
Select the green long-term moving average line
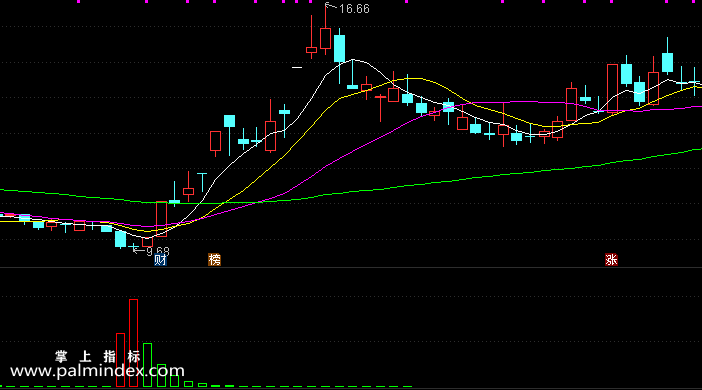[448, 181]
